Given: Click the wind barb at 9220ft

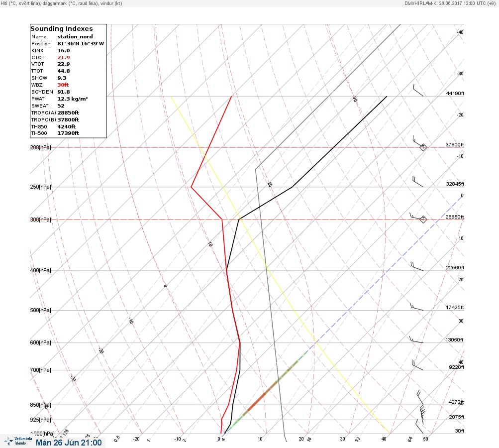Looking at the screenshot, I should [417, 365].
